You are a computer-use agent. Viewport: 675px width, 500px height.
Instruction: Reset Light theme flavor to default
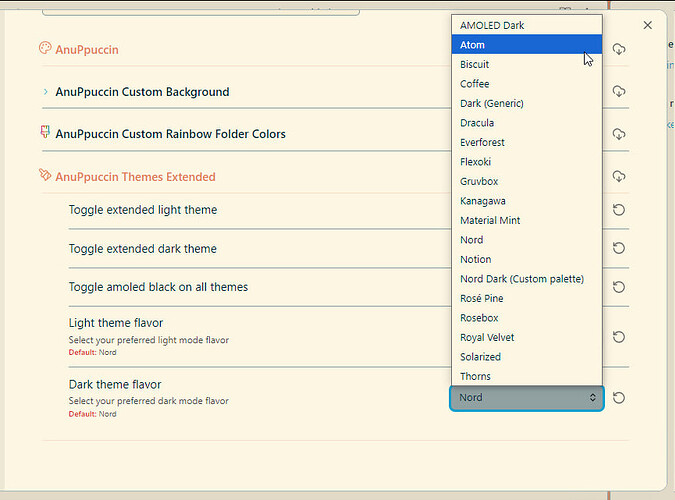[x=619, y=337]
